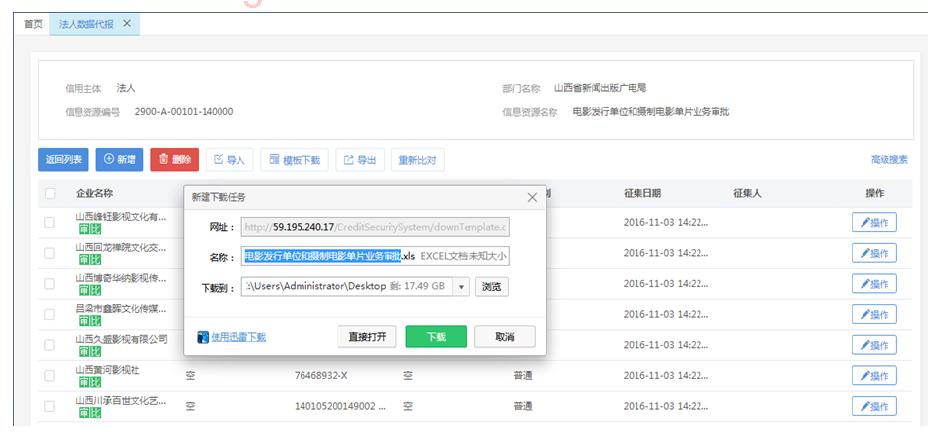Toggle the select-all checkbox in table header
Screen dimensions: 937x435
click(50, 194)
